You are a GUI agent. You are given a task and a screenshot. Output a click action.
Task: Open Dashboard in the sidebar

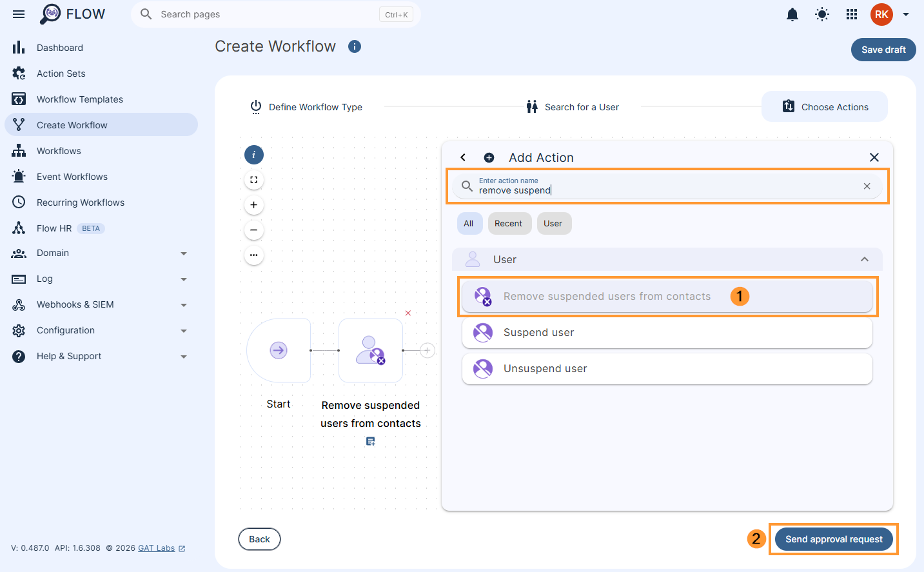(101, 48)
